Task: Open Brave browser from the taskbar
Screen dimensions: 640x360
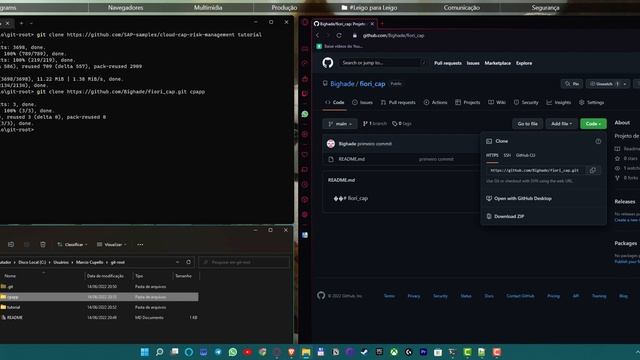Action: [x=291, y=352]
